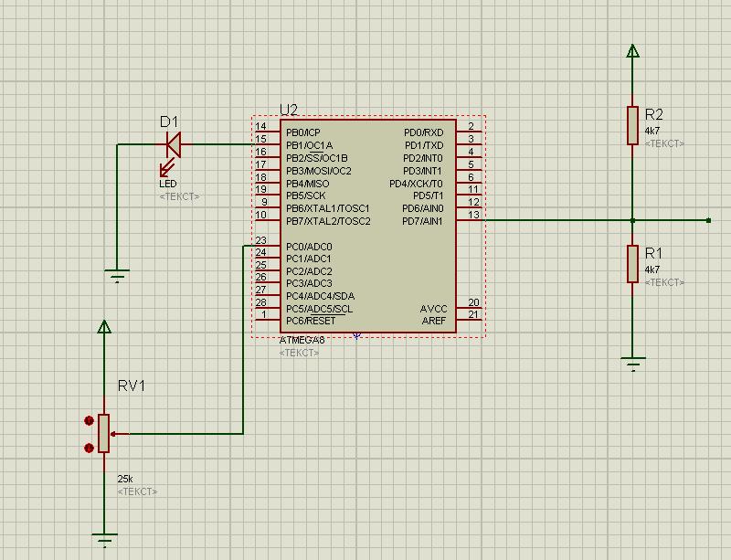Select the LED D1 diode symbol
This screenshot has width=731, height=560.
[171, 144]
